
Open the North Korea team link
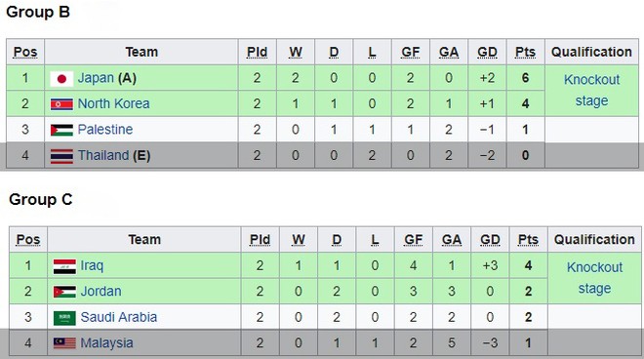pyautogui.click(x=113, y=103)
